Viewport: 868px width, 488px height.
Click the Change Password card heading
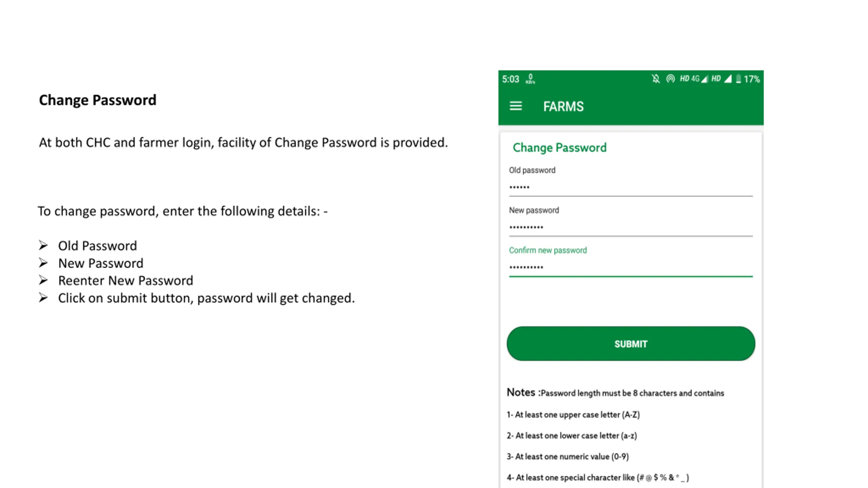point(559,148)
